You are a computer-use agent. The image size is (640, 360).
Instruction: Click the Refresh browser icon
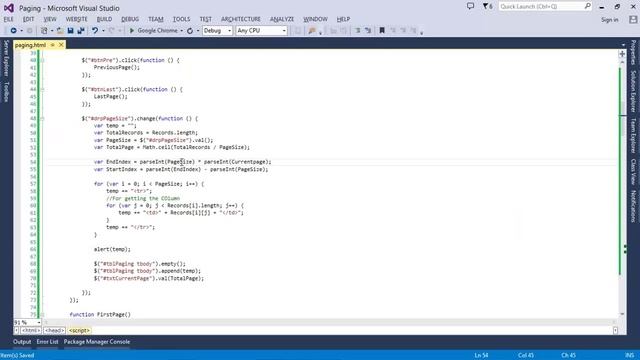coord(190,31)
